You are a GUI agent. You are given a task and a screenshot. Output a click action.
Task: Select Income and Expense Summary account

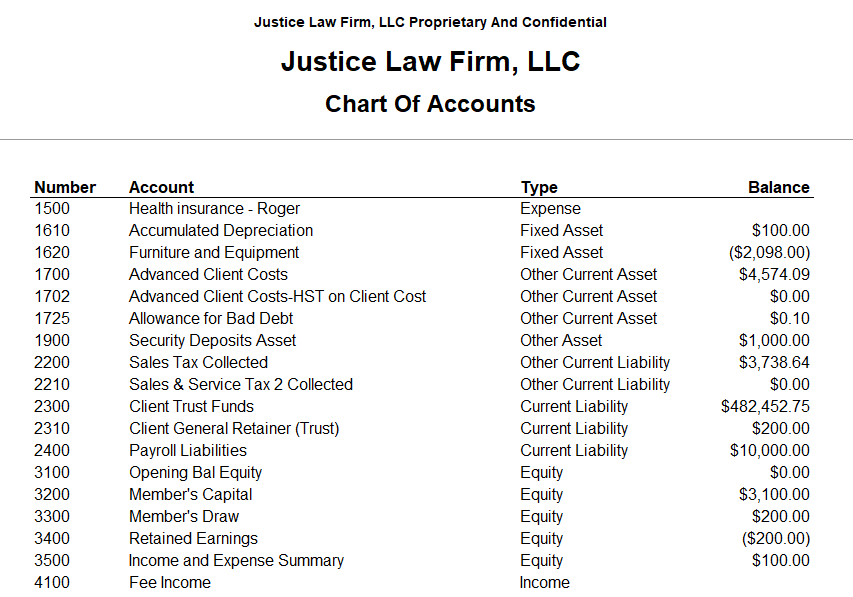click(236, 561)
